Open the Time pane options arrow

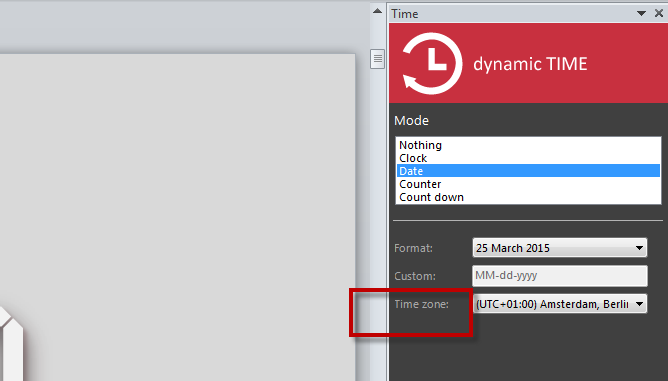(x=641, y=14)
